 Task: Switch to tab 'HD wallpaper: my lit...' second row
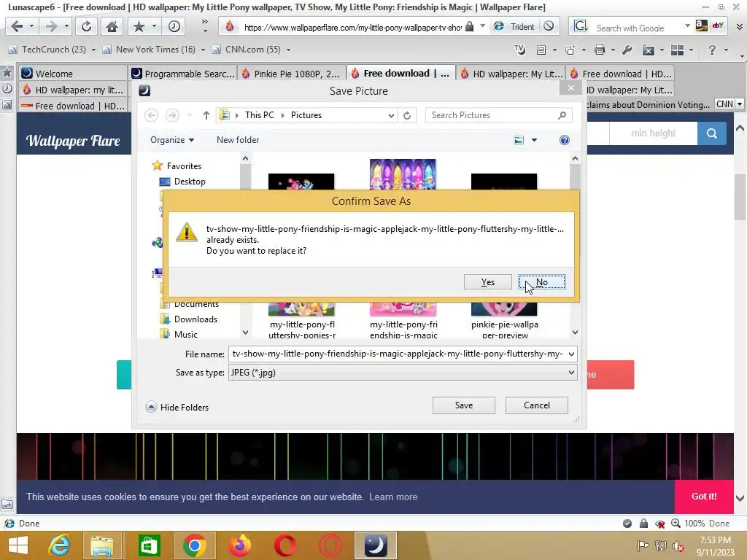(73, 90)
